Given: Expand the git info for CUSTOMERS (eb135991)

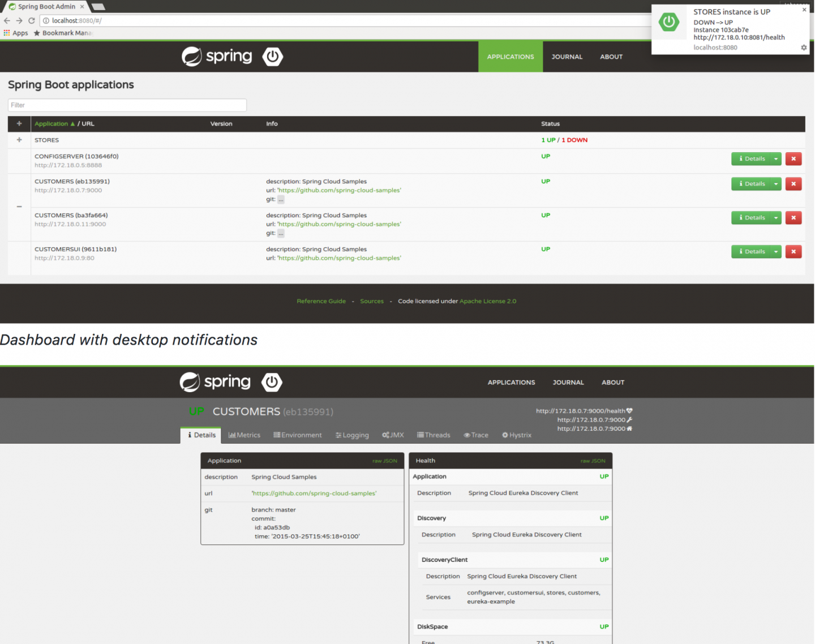Looking at the screenshot, I should (x=281, y=200).
